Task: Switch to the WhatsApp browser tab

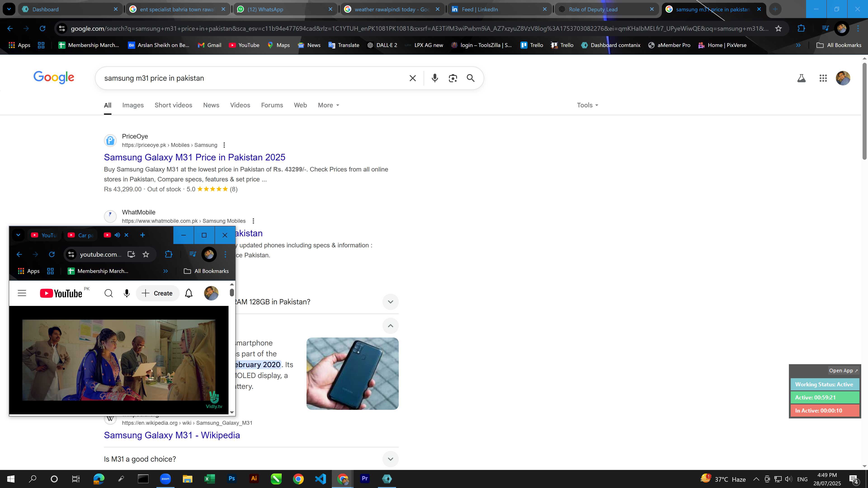Action: click(285, 9)
